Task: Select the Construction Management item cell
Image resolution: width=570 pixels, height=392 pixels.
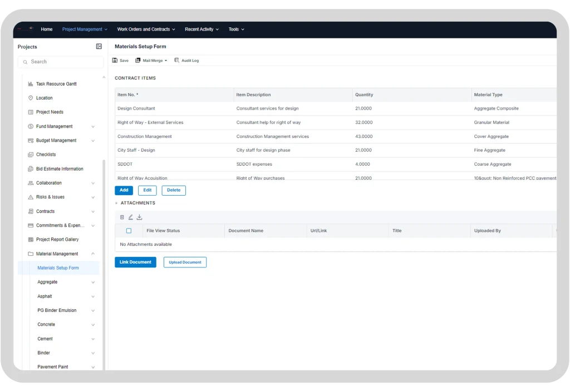Action: 174,136
